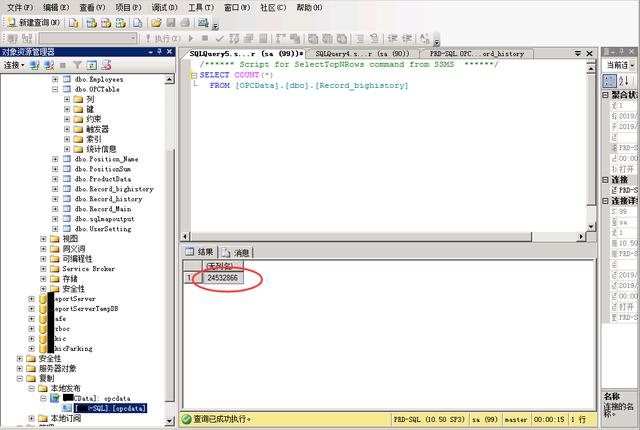Expand the 索引 (Indexes) folder
The height and width of the screenshot is (430, 640).
pyautogui.click(x=67, y=139)
